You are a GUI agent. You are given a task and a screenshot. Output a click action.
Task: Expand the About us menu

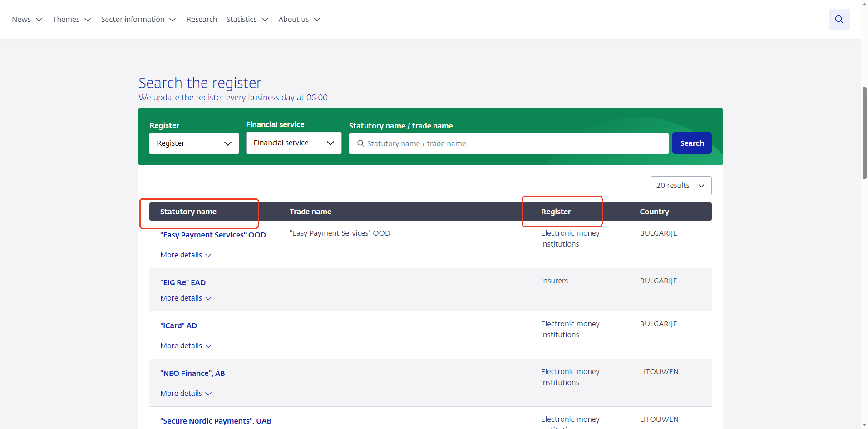tap(299, 20)
